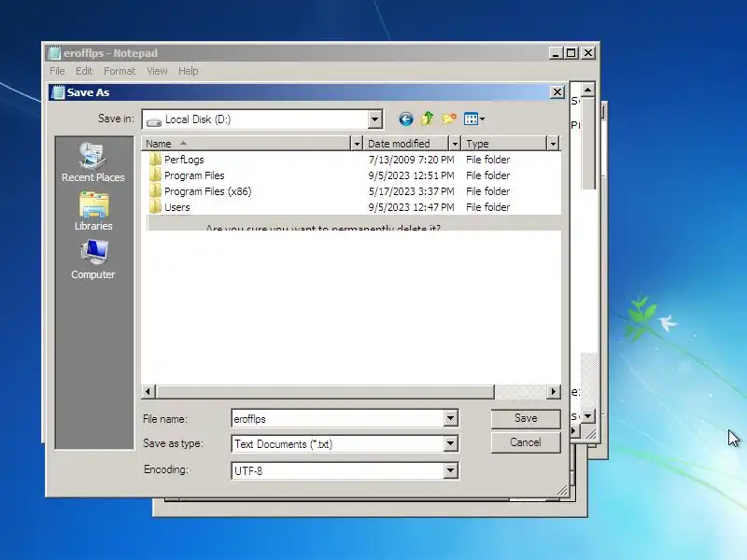Sort by the Type column header
747x560 pixels.
[504, 144]
